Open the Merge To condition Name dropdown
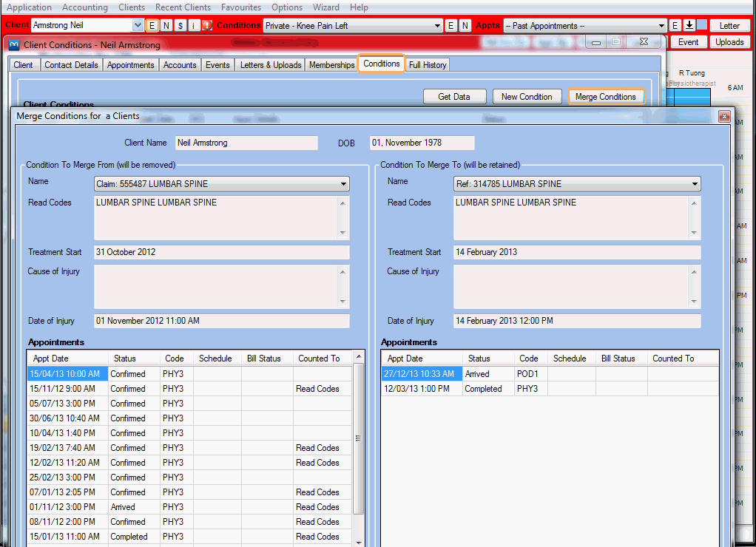 coord(695,184)
